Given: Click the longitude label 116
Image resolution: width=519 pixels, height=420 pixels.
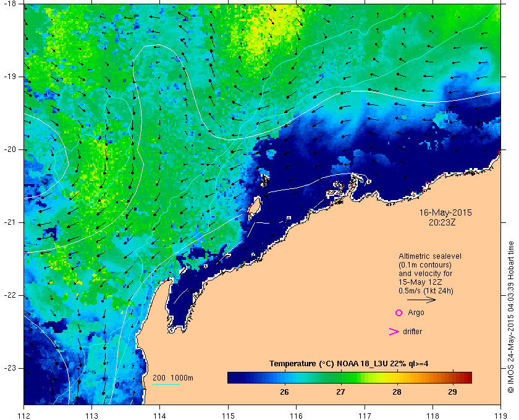Looking at the screenshot, I should tap(296, 415).
